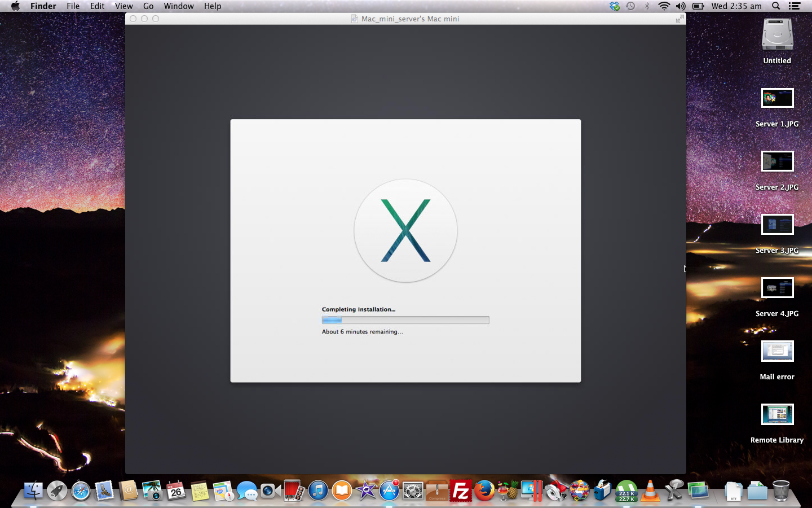
Task: Open the Edit menu
Action: pos(98,6)
